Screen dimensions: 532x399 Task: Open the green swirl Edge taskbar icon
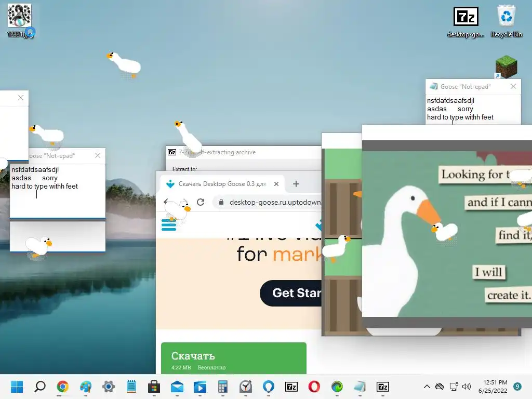[x=337, y=387]
